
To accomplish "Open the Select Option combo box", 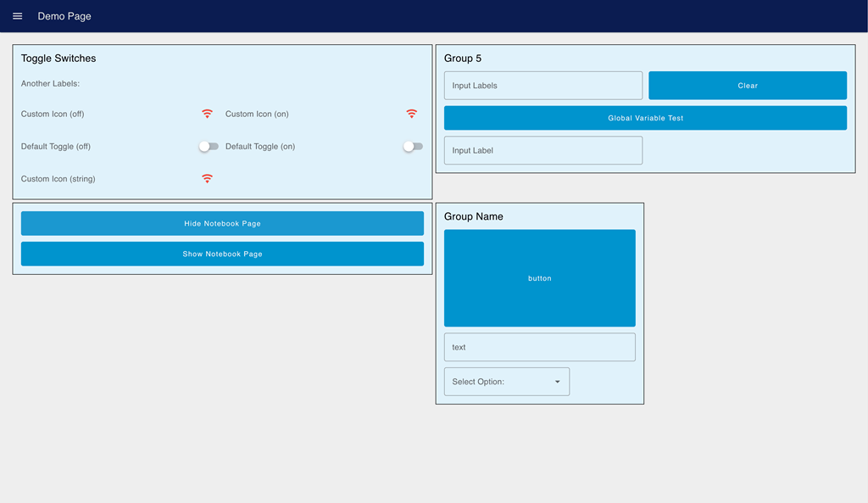I will pos(506,381).
